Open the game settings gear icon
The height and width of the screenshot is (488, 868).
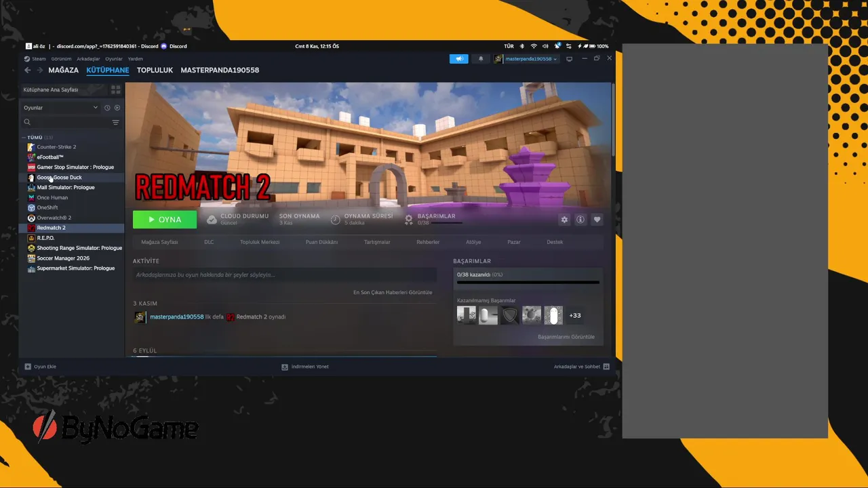pos(564,220)
